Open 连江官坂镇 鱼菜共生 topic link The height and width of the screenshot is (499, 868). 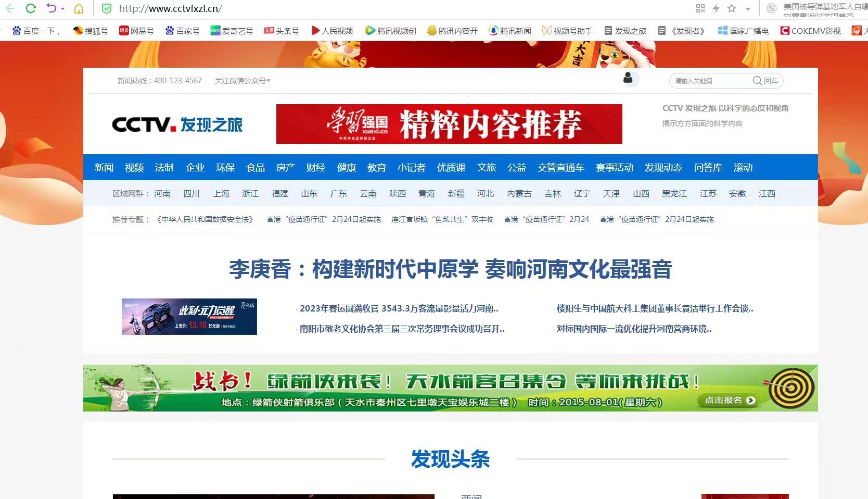442,219
